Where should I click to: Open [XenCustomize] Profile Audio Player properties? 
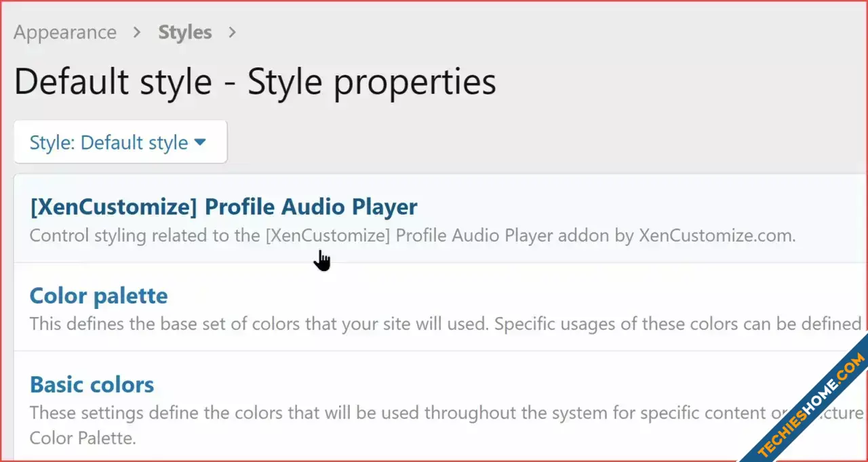click(x=224, y=207)
